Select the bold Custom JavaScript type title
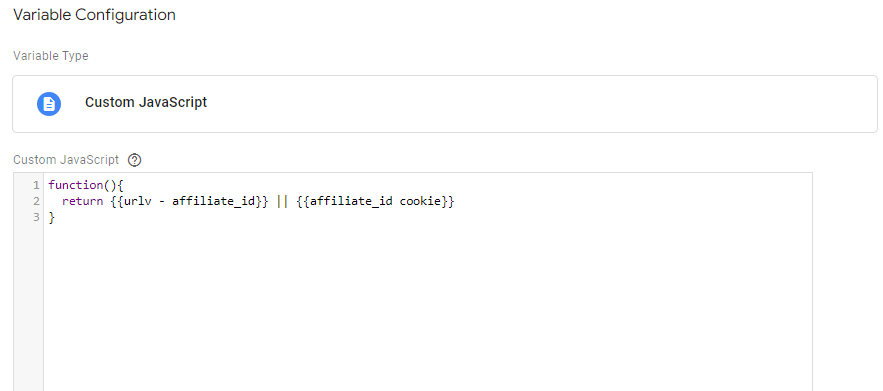Viewport: 883px width, 391px height. point(146,103)
